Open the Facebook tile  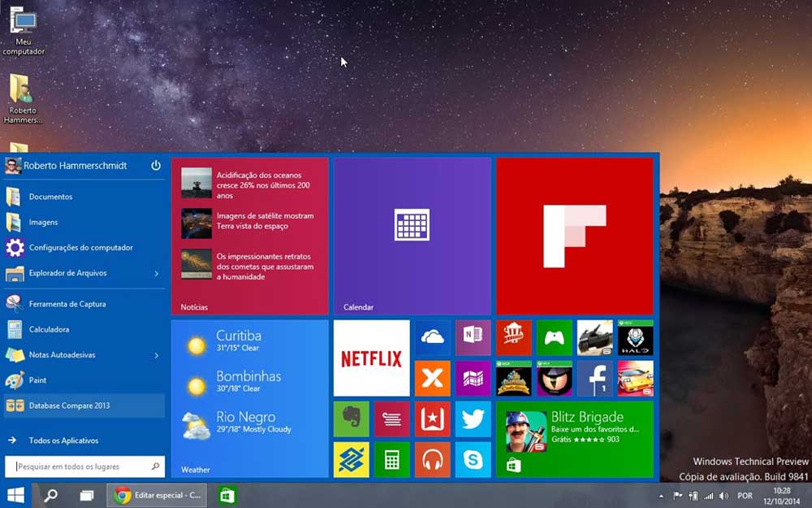[596, 380]
